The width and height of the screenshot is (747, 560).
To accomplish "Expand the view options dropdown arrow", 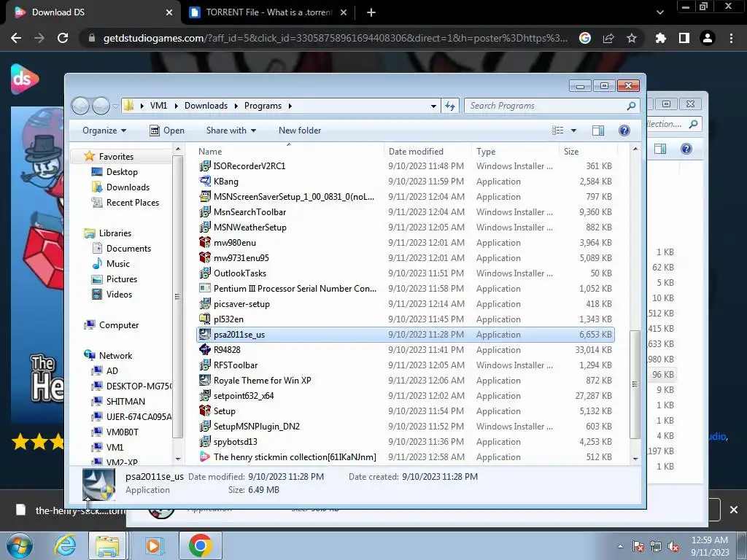I will (573, 131).
